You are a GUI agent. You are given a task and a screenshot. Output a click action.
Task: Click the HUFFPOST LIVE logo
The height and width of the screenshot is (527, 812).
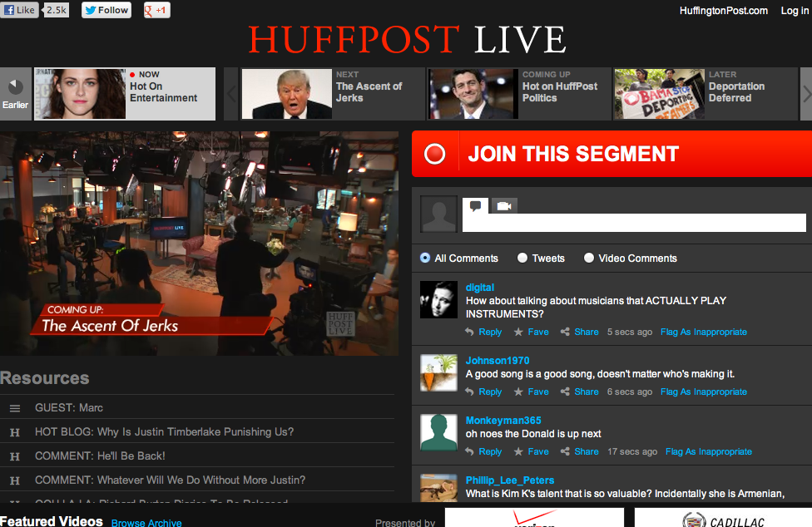point(407,40)
